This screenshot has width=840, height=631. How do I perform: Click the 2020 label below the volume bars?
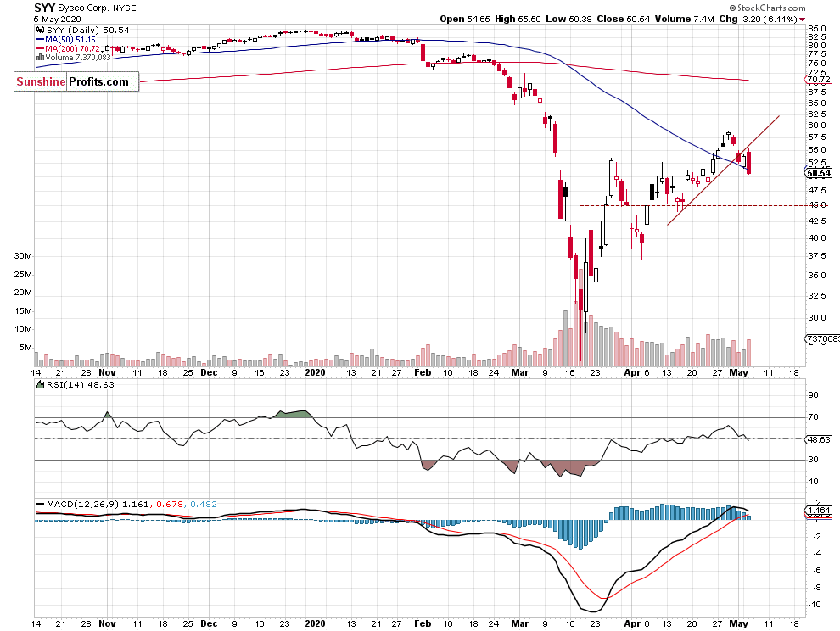tap(315, 373)
